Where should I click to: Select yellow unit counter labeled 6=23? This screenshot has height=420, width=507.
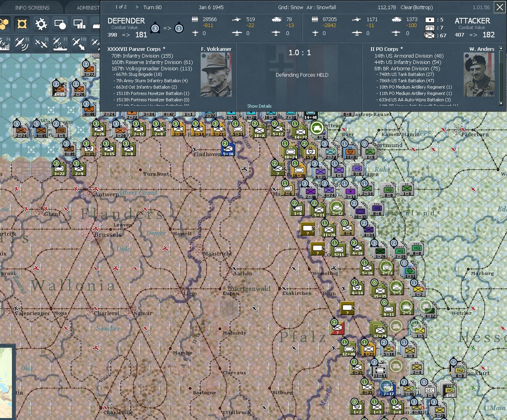[x=368, y=349]
